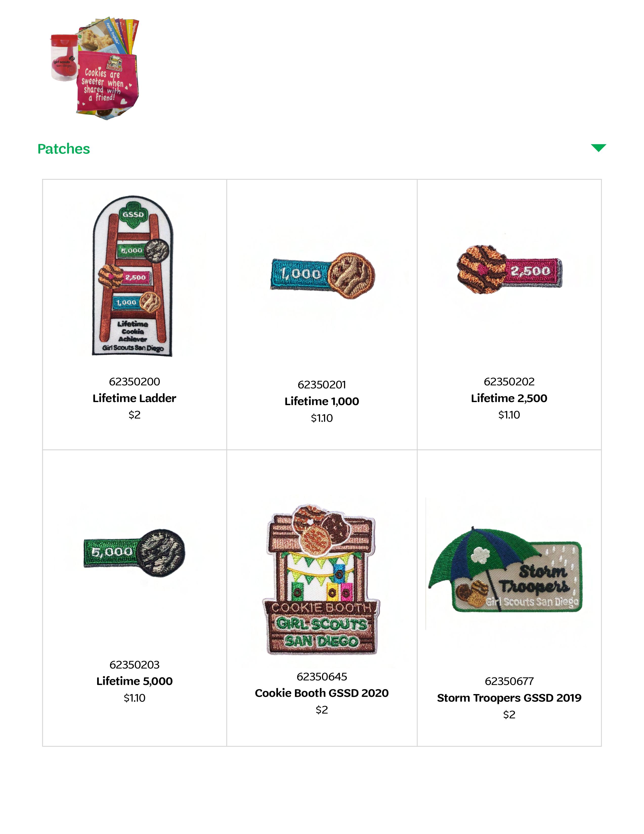This screenshot has width=644, height=834.
Task: Open the Lifetime Ladder product title
Action: pos(134,398)
